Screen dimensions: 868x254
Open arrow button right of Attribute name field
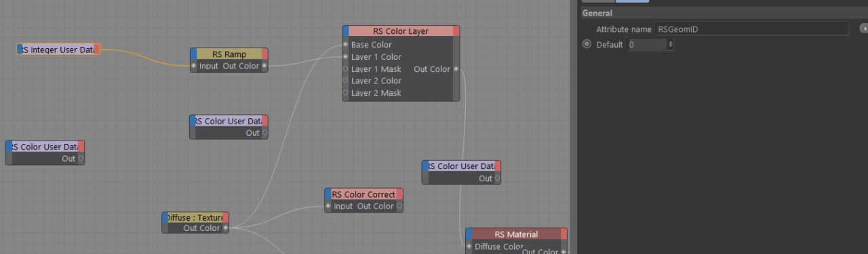(x=863, y=29)
